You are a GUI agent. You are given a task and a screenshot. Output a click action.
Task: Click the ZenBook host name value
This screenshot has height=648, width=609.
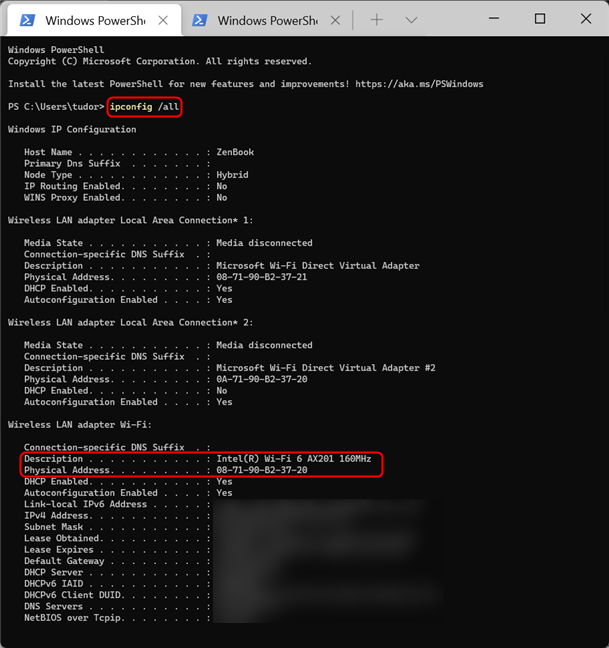[x=235, y=152]
